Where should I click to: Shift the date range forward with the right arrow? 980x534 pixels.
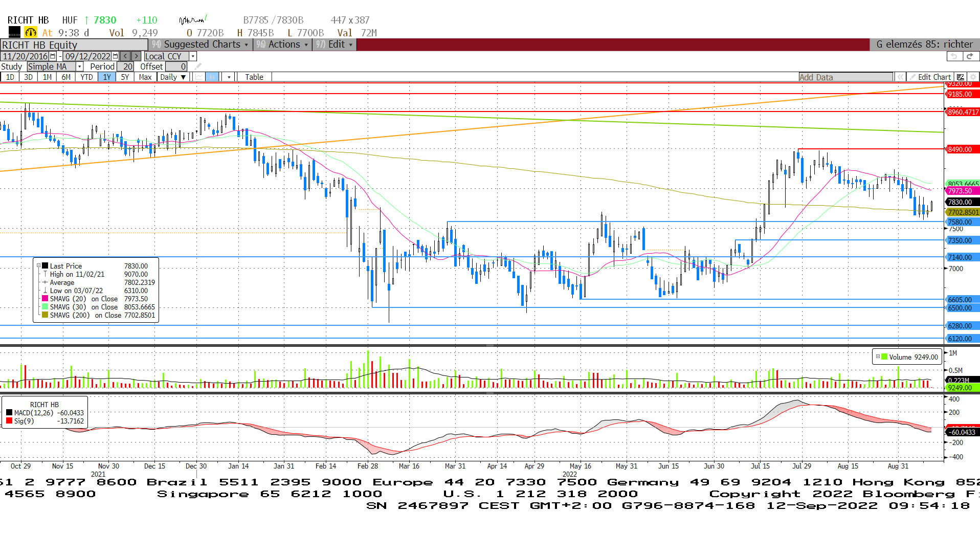tap(137, 56)
